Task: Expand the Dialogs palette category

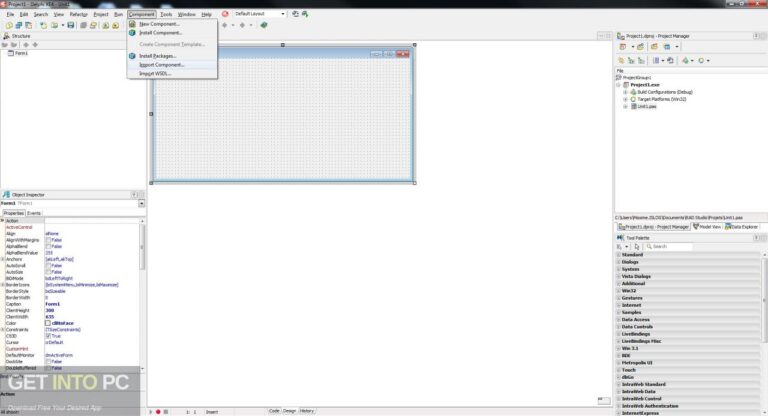Action: 619,262
